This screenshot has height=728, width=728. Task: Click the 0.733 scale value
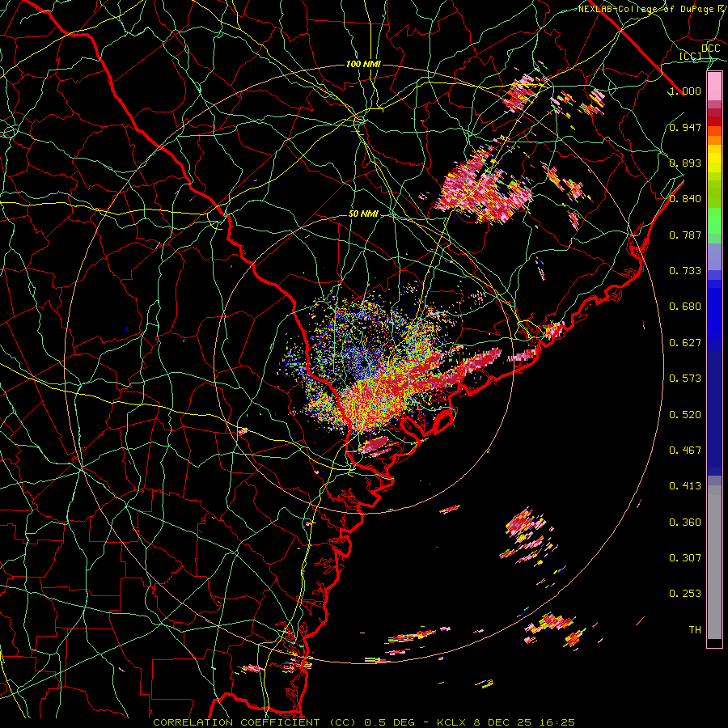click(x=685, y=271)
